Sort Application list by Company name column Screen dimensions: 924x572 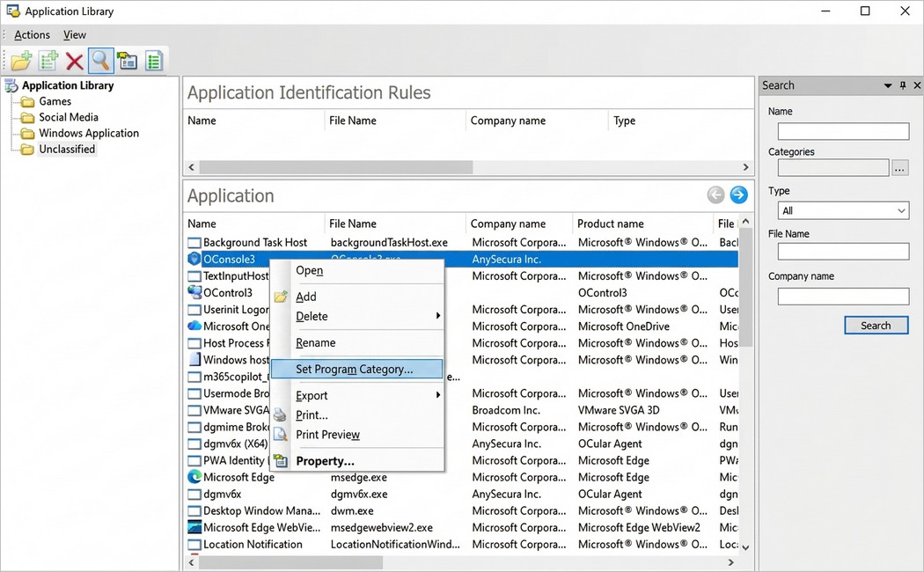pos(519,224)
